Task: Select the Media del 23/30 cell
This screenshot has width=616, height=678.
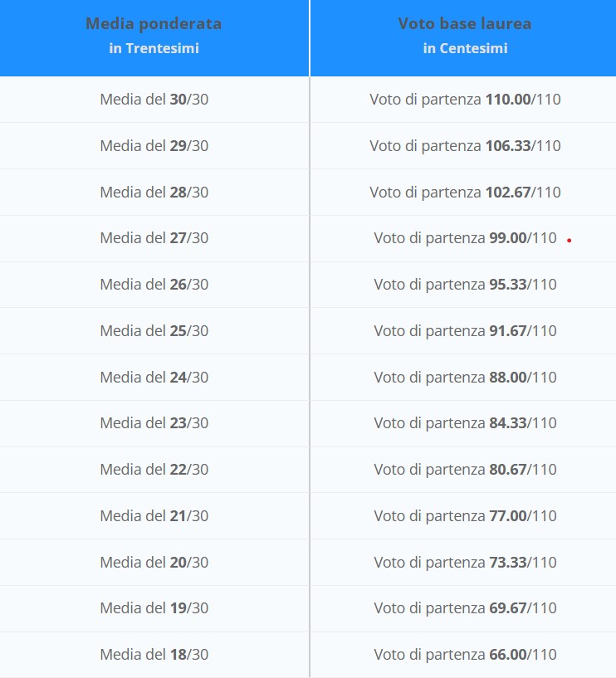Action: coord(154,423)
